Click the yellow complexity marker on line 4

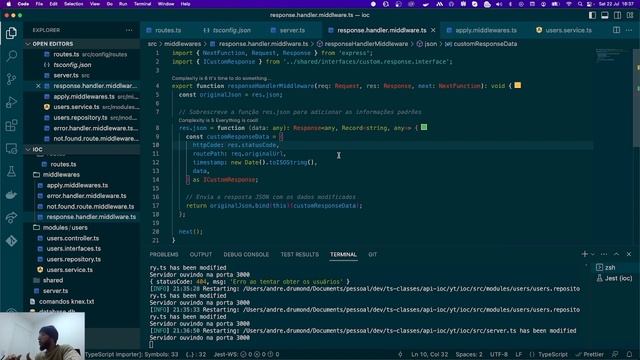518,85
